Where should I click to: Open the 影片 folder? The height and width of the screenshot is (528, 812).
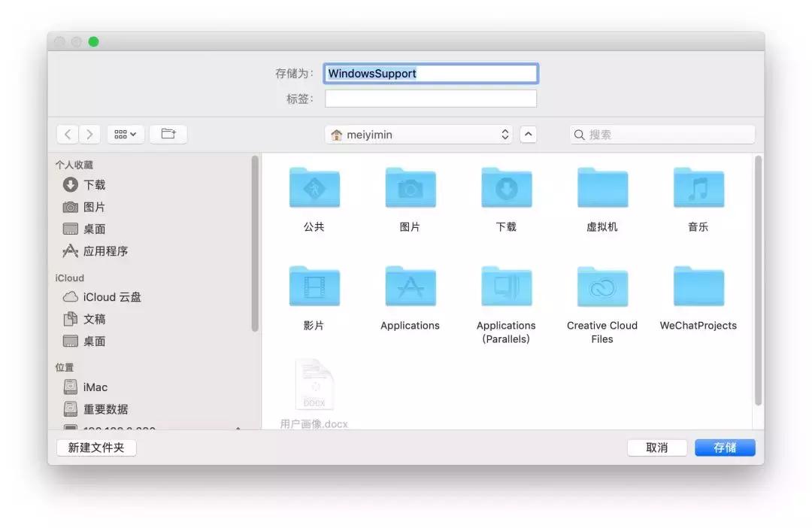(314, 287)
